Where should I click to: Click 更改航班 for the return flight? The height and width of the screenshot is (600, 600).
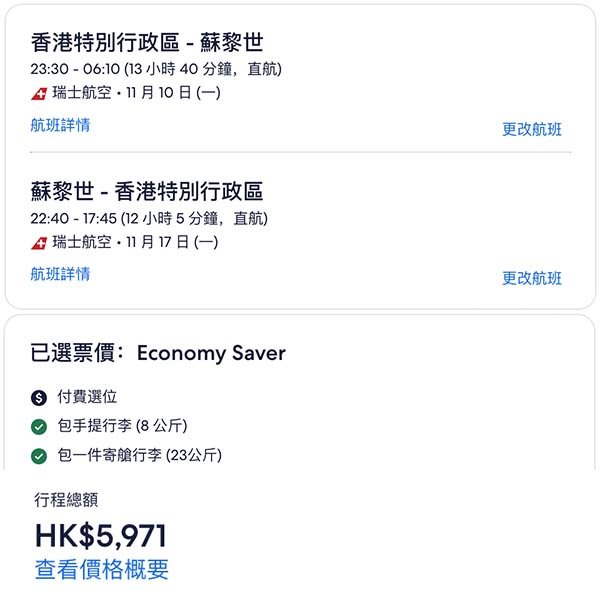click(x=532, y=278)
